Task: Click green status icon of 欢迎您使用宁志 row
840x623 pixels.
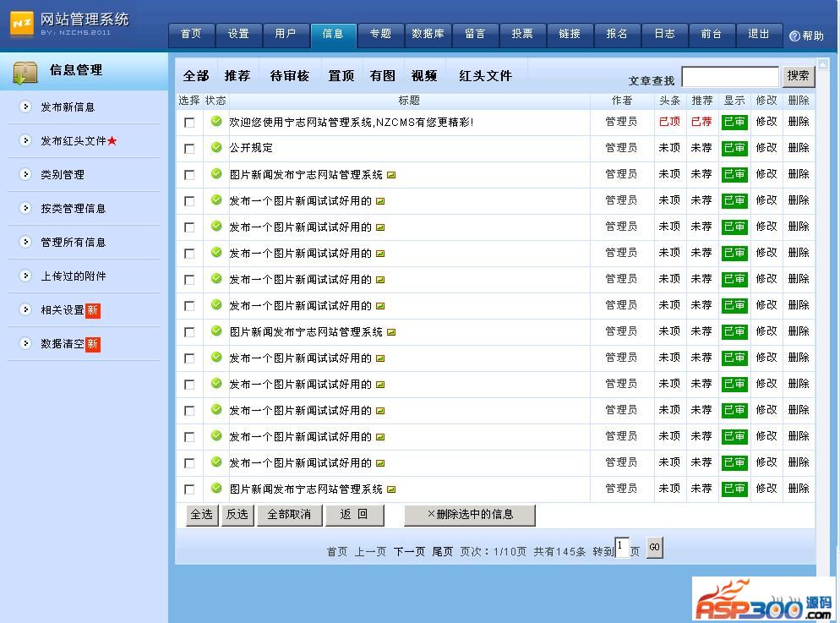Action: pos(216,121)
